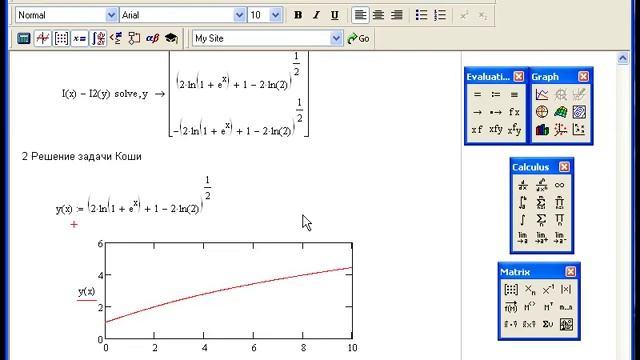Apply subscript formatting
This screenshot has height=360, width=640.
[x=483, y=16]
